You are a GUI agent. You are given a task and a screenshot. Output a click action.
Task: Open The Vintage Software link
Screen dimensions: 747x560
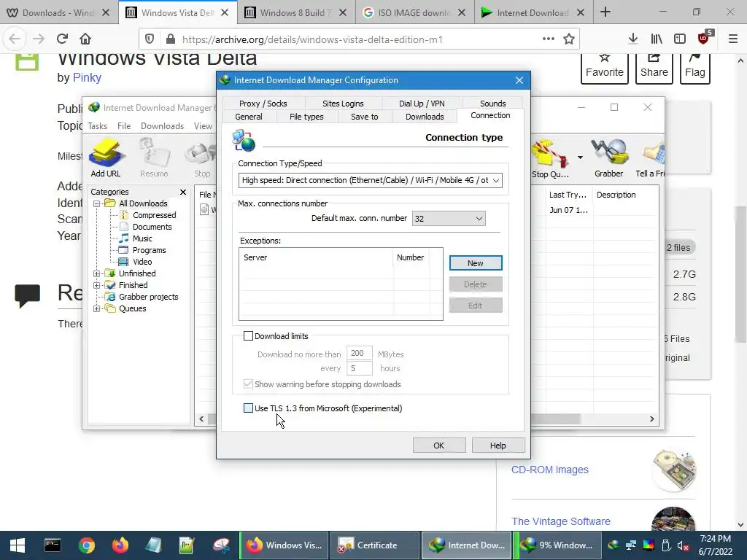[x=561, y=521]
